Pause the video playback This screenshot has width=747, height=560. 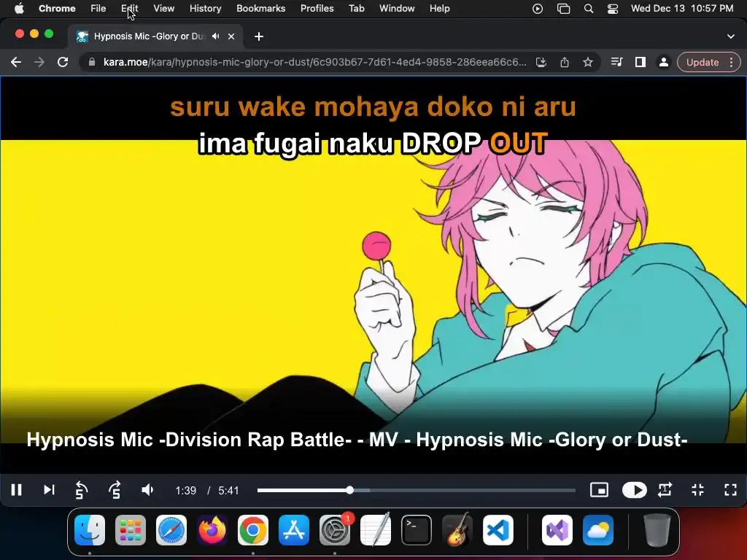[17, 490]
